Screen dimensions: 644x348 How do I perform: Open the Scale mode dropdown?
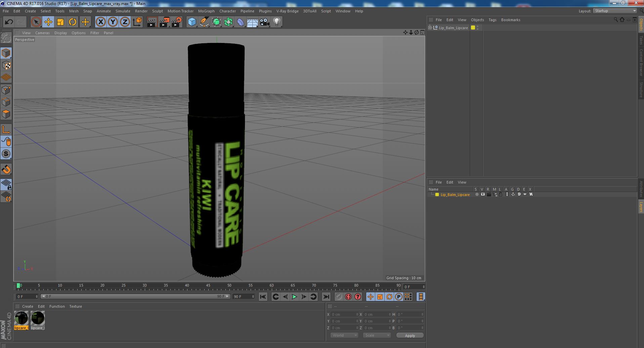tap(377, 335)
